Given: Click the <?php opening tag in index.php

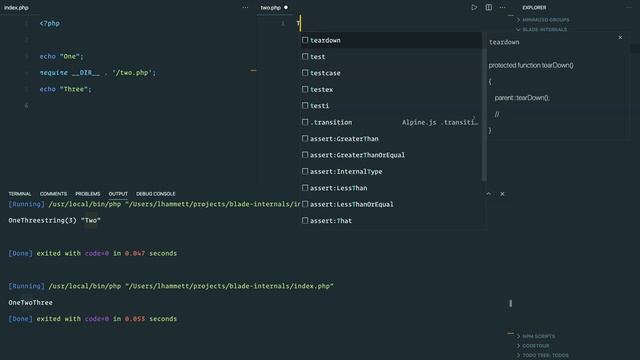Looking at the screenshot, I should (49, 23).
